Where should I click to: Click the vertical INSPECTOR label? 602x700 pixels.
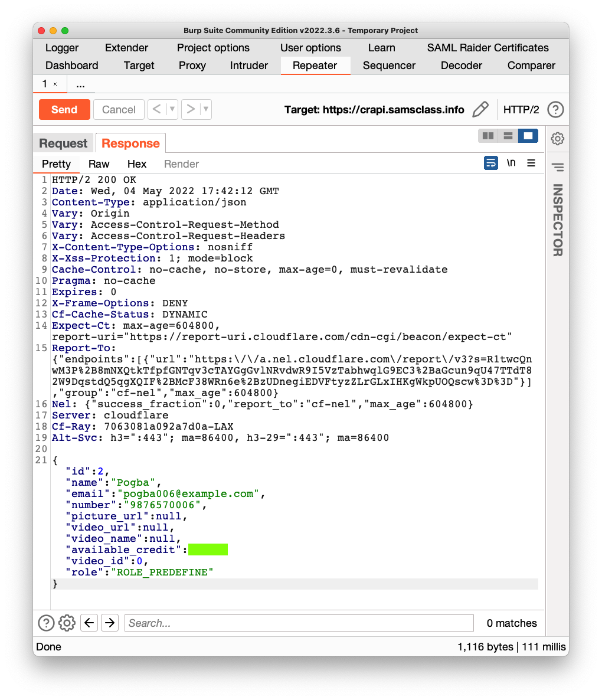click(x=558, y=220)
